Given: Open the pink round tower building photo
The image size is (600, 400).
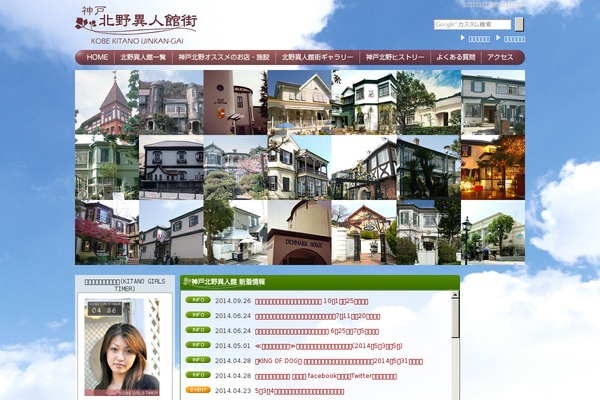Looking at the screenshot, I should tap(235, 102).
